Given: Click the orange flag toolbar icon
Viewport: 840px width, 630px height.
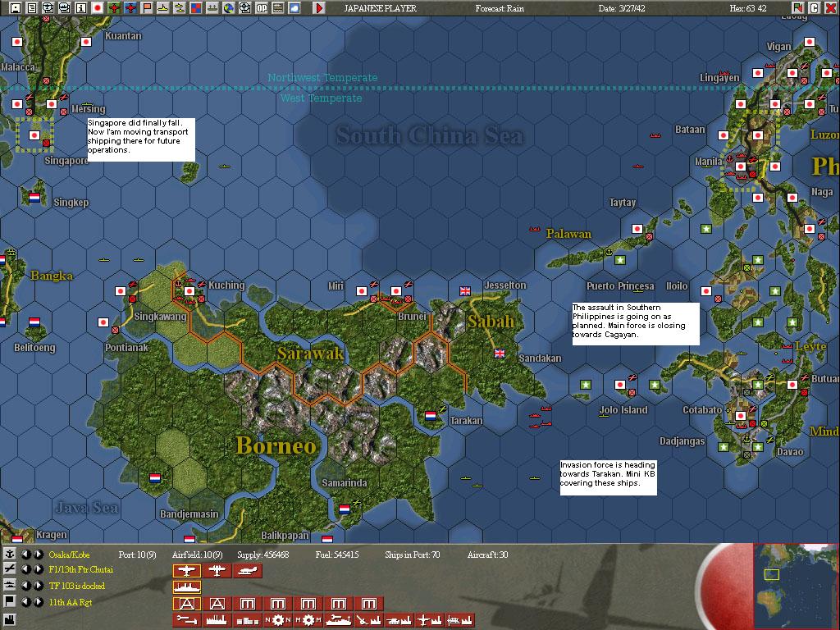Looking at the screenshot, I should pos(146,8).
